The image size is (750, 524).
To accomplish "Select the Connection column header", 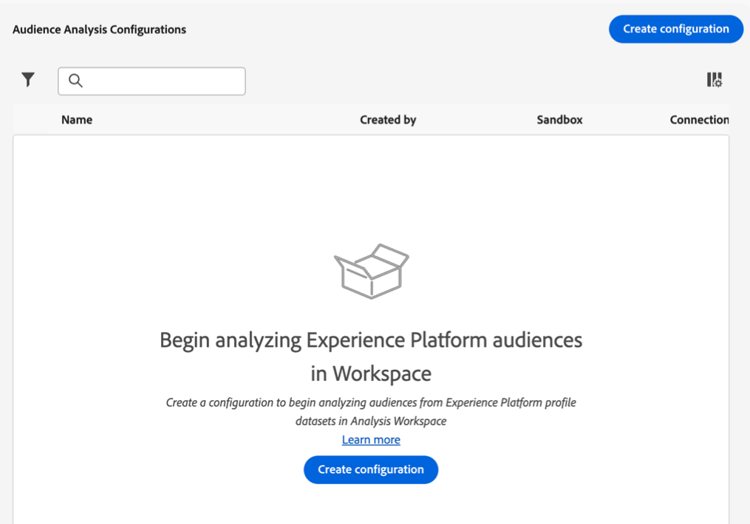I will 699,120.
